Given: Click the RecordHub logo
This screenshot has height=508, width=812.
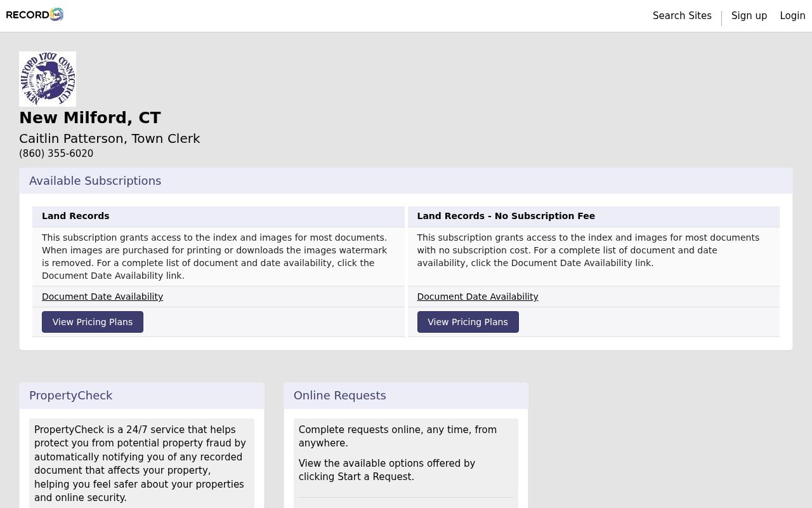Looking at the screenshot, I should (35, 15).
